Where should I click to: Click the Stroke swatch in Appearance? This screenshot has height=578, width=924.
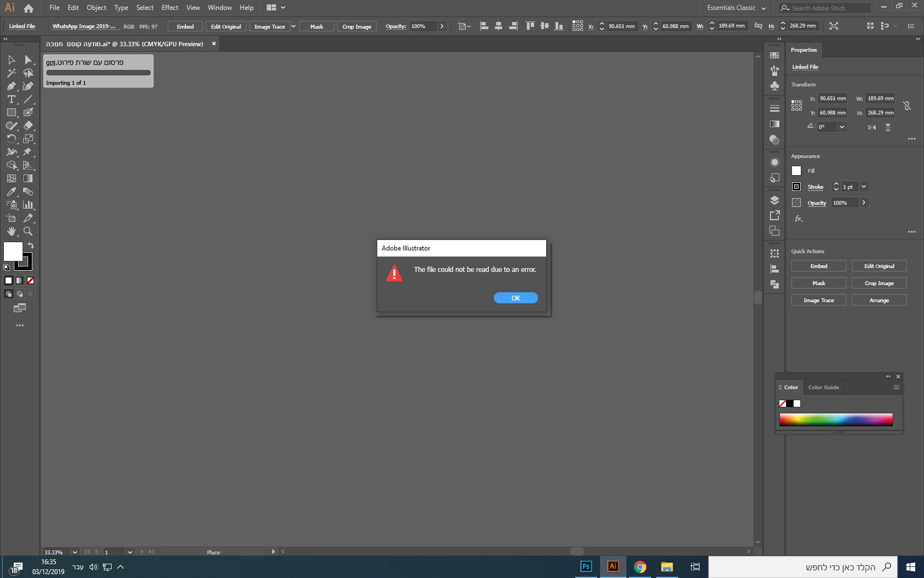click(796, 187)
